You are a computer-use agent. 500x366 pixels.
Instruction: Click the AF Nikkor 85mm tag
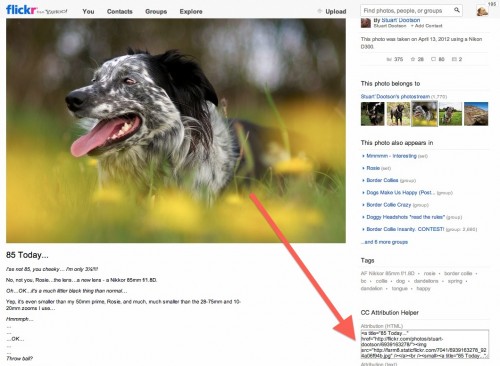click(388, 273)
